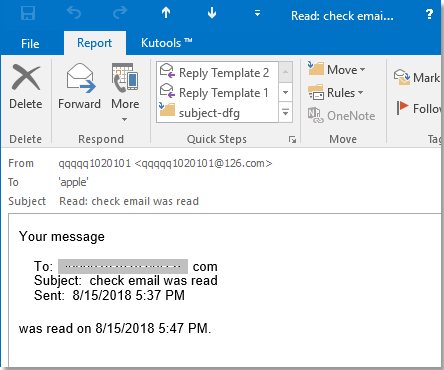Open the More respond actions menu
This screenshot has width=444, height=370.
[125, 92]
